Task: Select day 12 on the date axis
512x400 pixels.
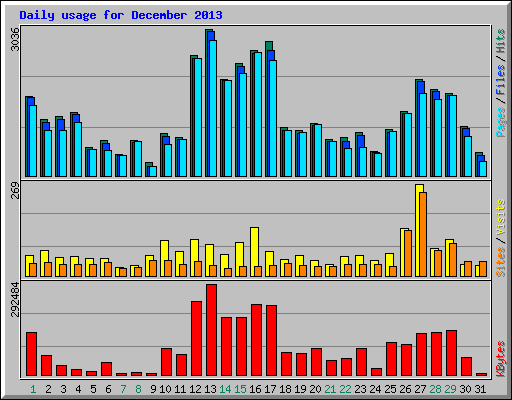Action: click(x=195, y=389)
